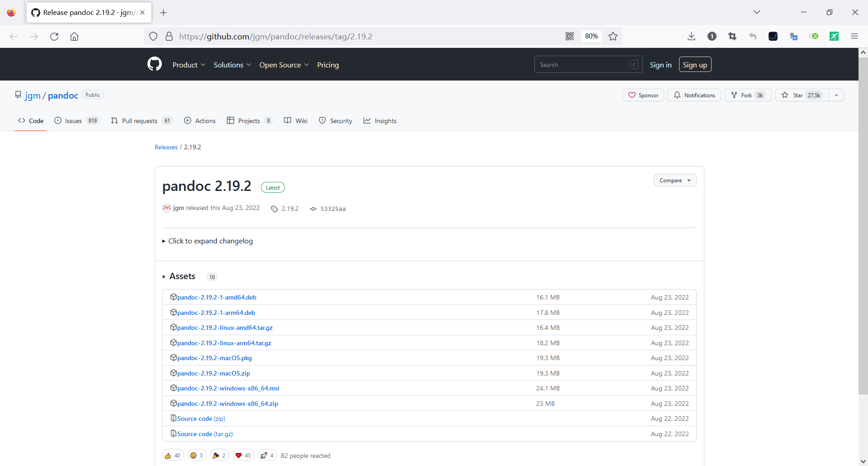Open the Wiki tab
The height and width of the screenshot is (466, 868).
296,121
